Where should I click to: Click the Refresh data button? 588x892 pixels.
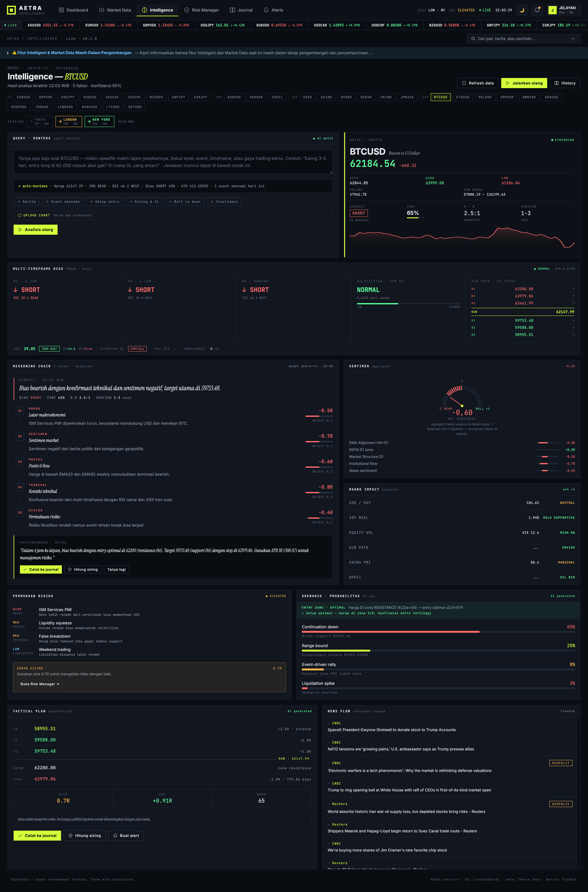pyautogui.click(x=478, y=83)
